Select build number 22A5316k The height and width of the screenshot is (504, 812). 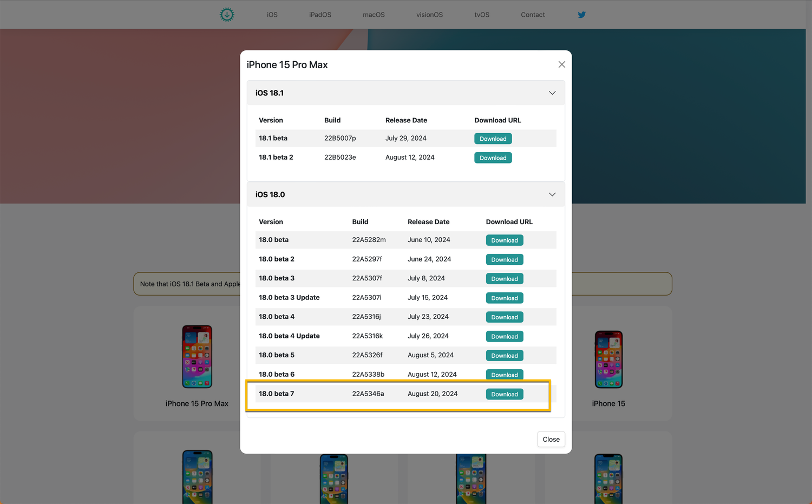[368, 336]
